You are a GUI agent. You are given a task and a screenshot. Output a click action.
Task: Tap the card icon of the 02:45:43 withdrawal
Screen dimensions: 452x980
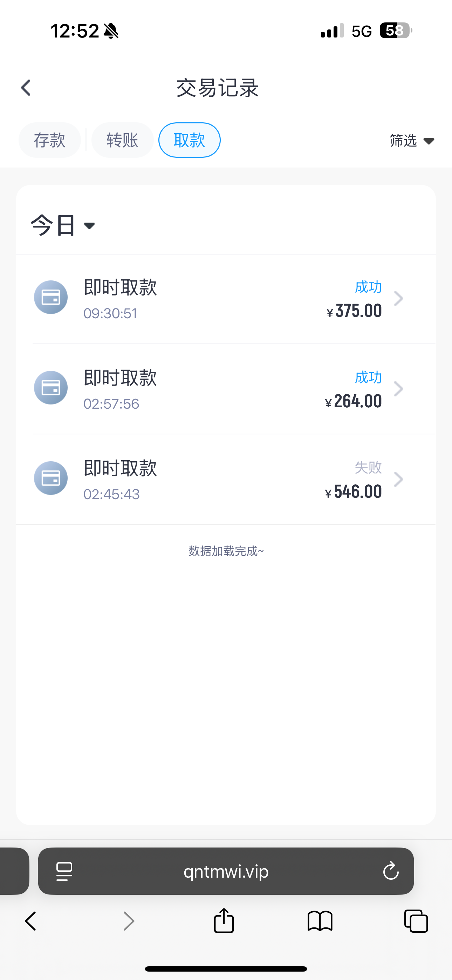50,478
